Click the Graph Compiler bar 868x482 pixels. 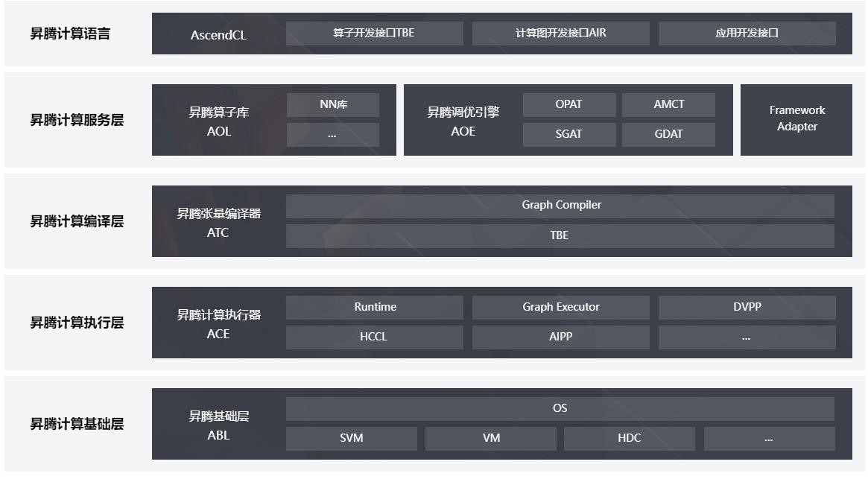(x=560, y=206)
